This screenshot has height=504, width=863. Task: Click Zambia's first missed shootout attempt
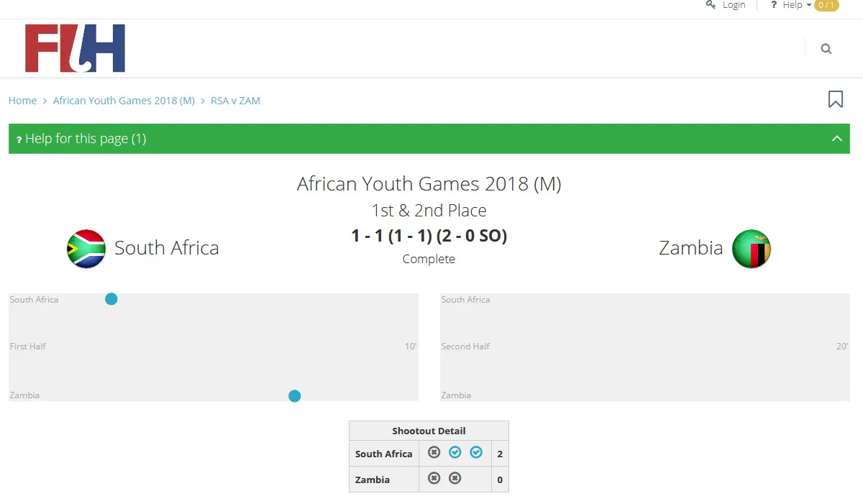[x=434, y=478]
